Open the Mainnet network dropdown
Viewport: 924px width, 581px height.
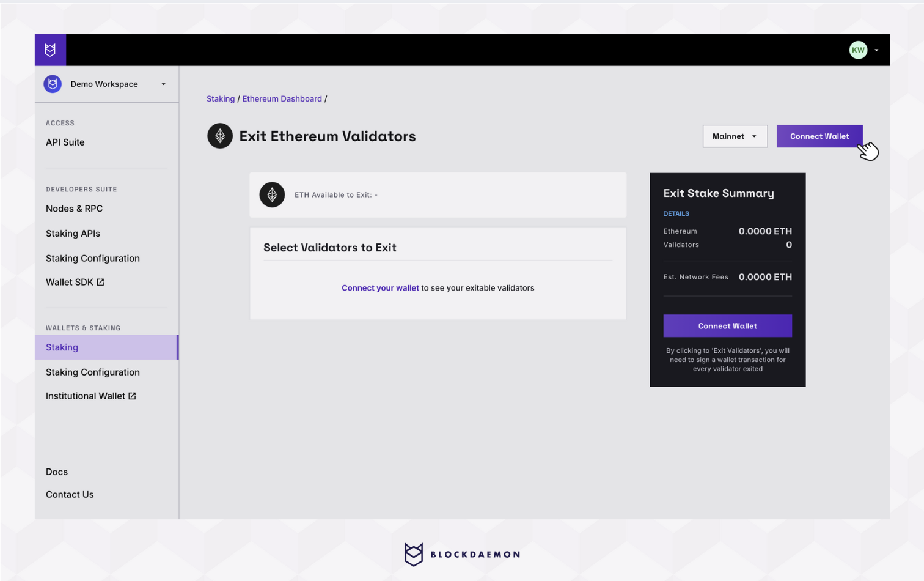tap(735, 136)
